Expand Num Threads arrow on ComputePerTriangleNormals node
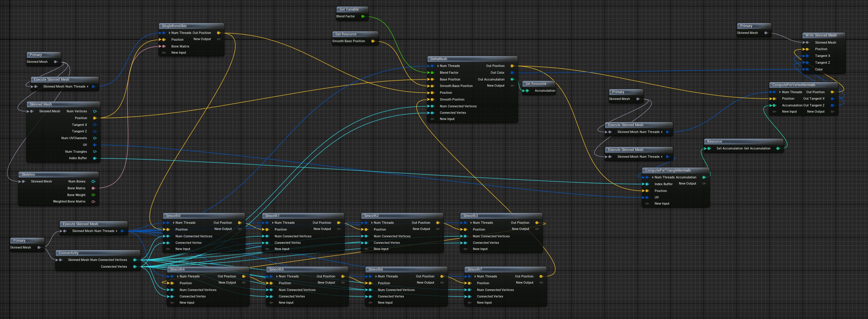Image resolution: width=868 pixels, height=319 pixels. tap(653, 177)
